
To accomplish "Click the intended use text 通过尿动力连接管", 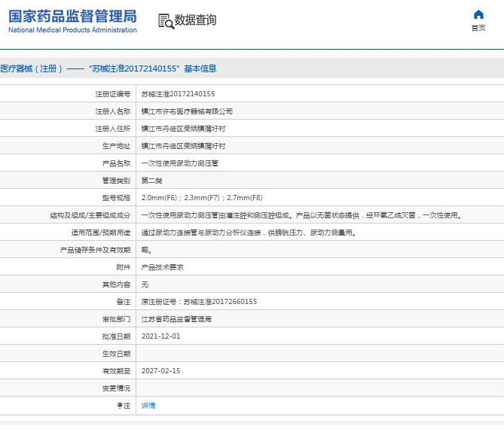I will point(249,233).
